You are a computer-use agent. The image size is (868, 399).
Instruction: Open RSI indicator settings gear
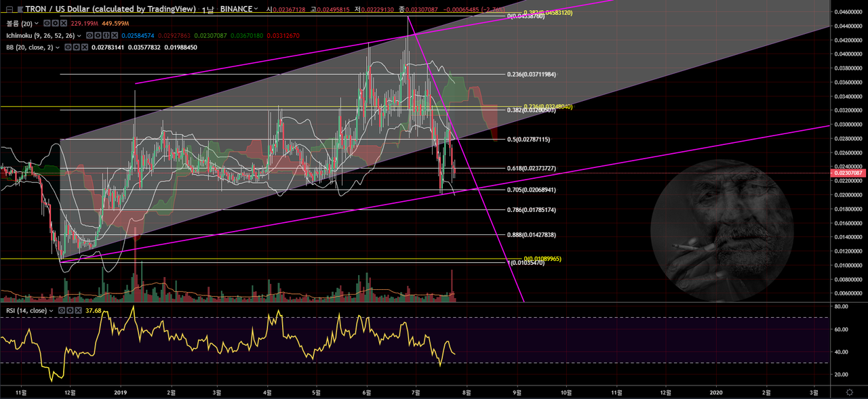(x=70, y=310)
